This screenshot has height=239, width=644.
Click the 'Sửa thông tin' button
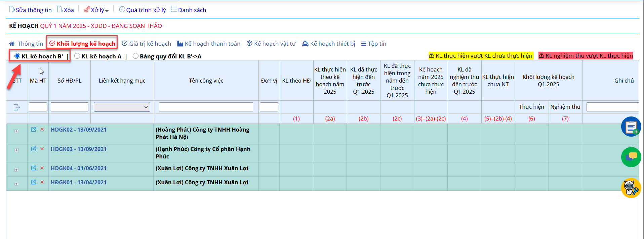pos(30,10)
